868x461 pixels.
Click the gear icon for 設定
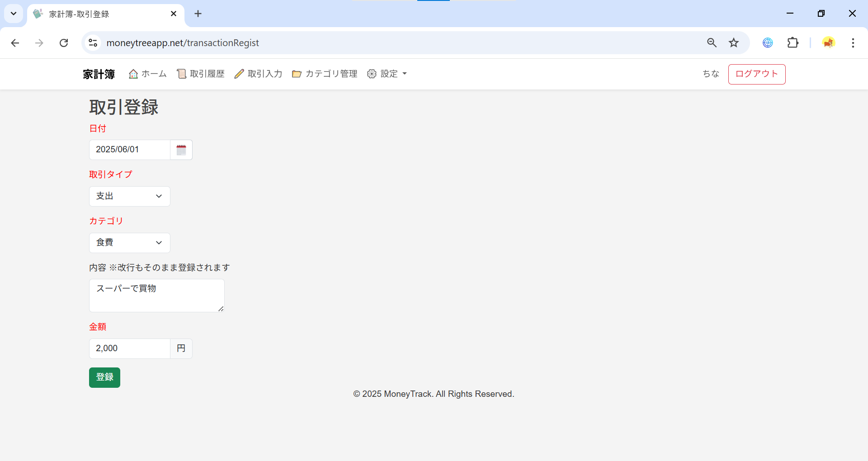(x=372, y=74)
